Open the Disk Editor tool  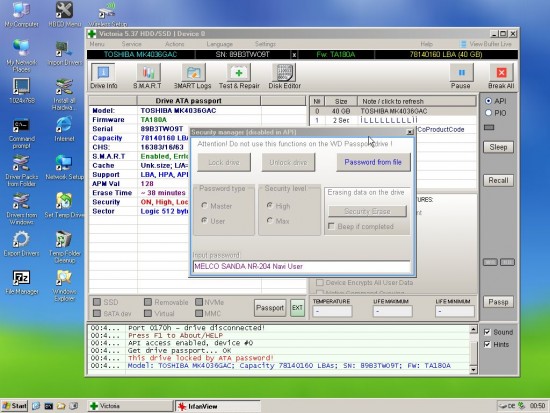click(x=284, y=76)
